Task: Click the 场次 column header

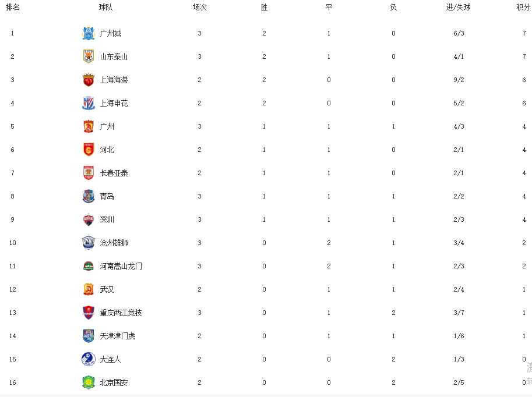Action: pos(199,7)
